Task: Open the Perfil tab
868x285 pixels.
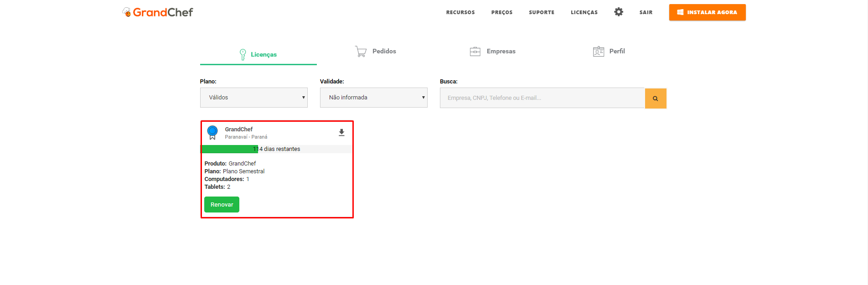Action: (x=617, y=52)
